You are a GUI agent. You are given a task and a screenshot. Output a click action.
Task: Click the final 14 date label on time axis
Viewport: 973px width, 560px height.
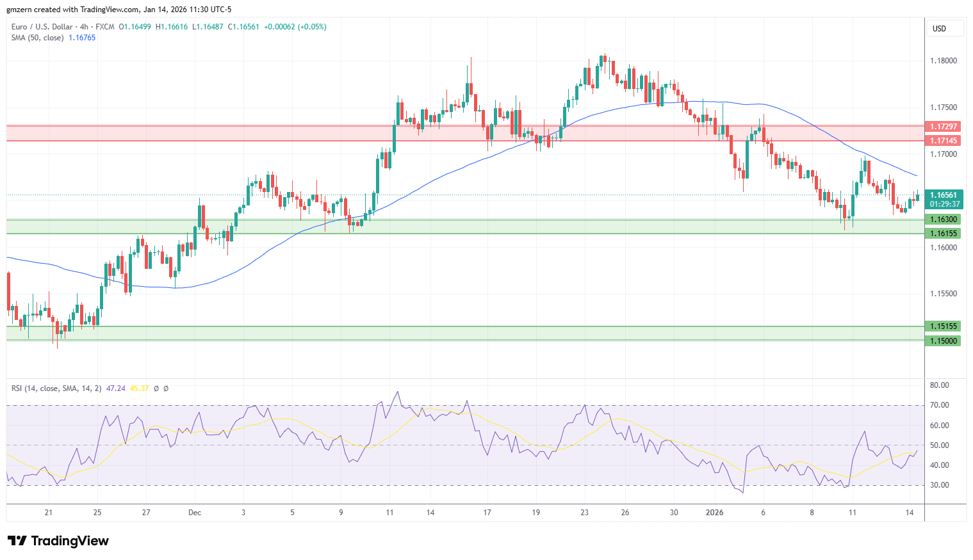click(x=910, y=513)
